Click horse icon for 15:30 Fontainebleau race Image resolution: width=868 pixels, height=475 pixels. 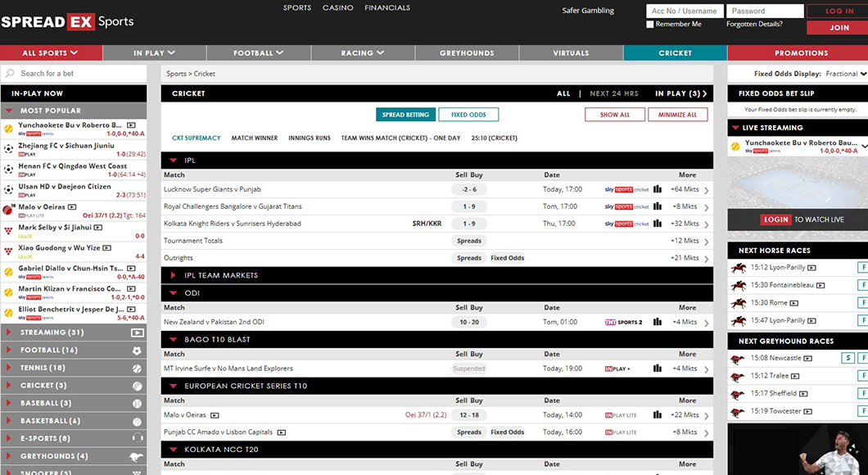(x=739, y=285)
